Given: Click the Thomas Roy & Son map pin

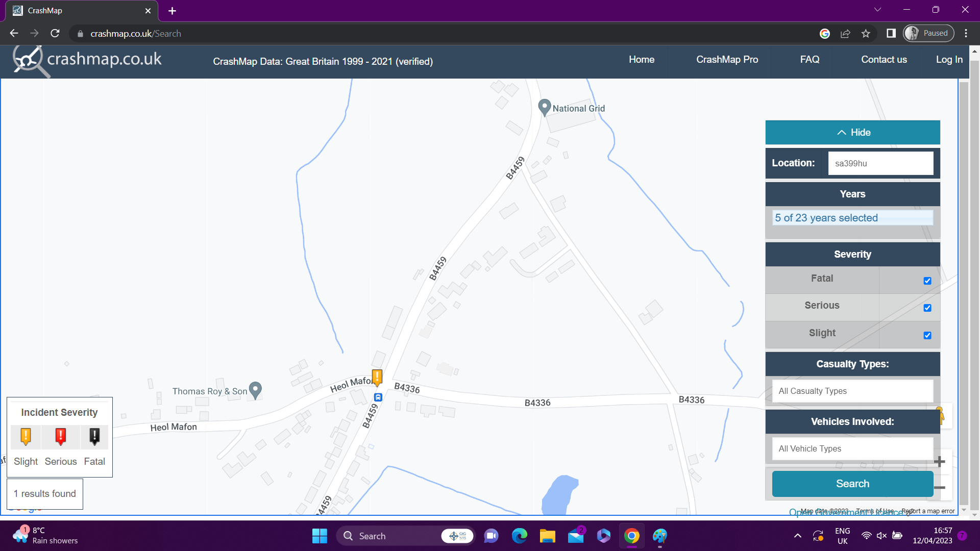Looking at the screenshot, I should [x=255, y=390].
